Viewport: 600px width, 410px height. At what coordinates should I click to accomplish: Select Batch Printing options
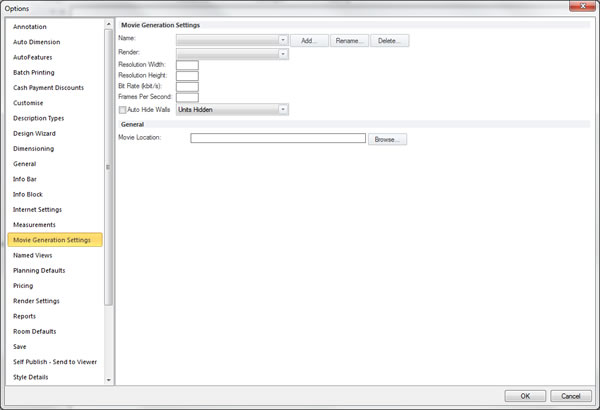[x=34, y=72]
